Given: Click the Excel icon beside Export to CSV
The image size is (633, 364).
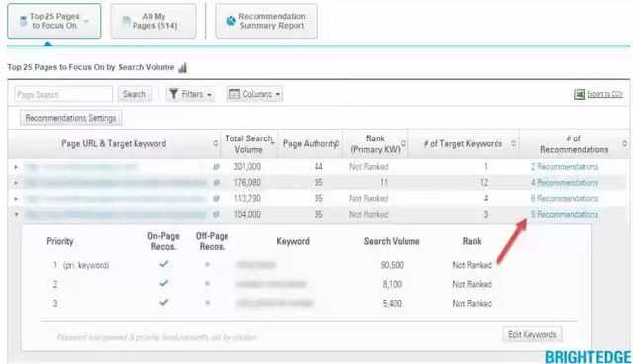Looking at the screenshot, I should (x=579, y=94).
